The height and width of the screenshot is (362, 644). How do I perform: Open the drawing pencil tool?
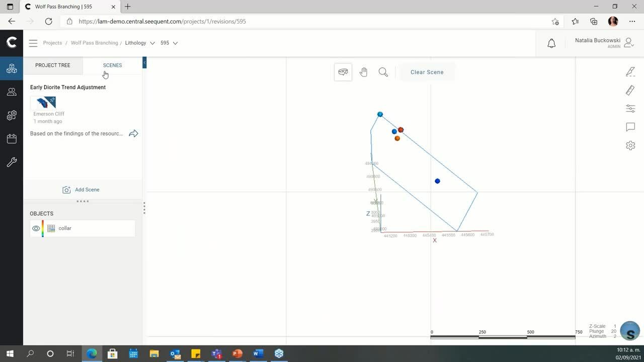[x=630, y=72]
